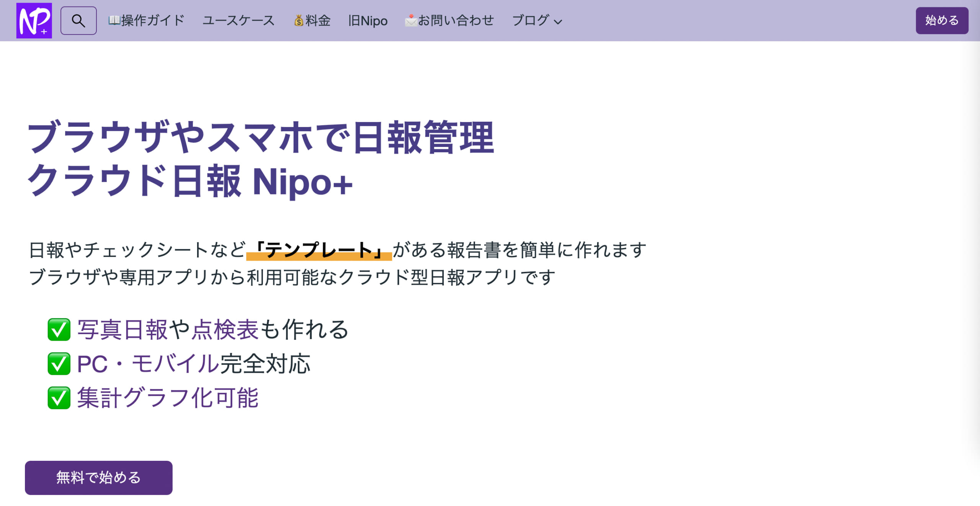Follow the 集計グラフ化可能 link
The image size is (980, 506).
click(168, 398)
